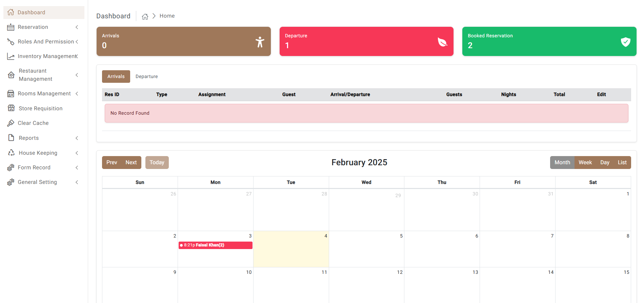
Task: Click the home icon in breadcrumb
Action: point(145,16)
